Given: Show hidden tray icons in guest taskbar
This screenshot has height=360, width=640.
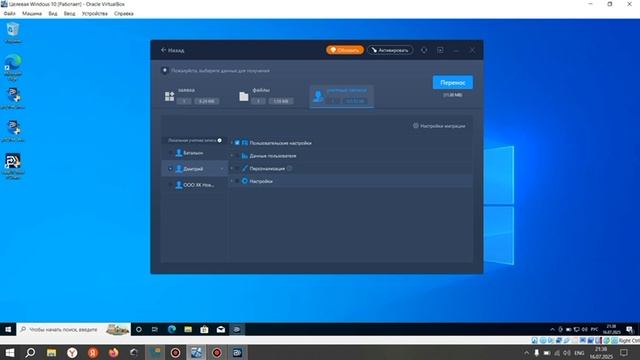Looking at the screenshot, I should pos(552,329).
